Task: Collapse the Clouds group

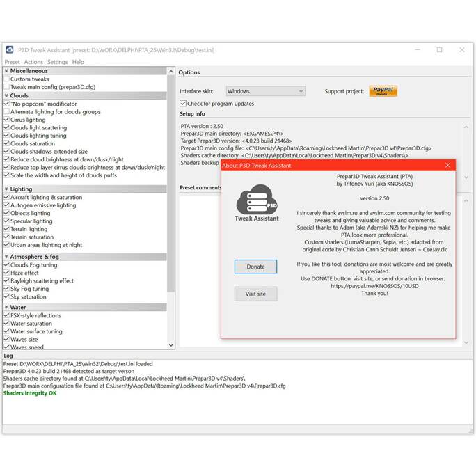Action: [6, 95]
